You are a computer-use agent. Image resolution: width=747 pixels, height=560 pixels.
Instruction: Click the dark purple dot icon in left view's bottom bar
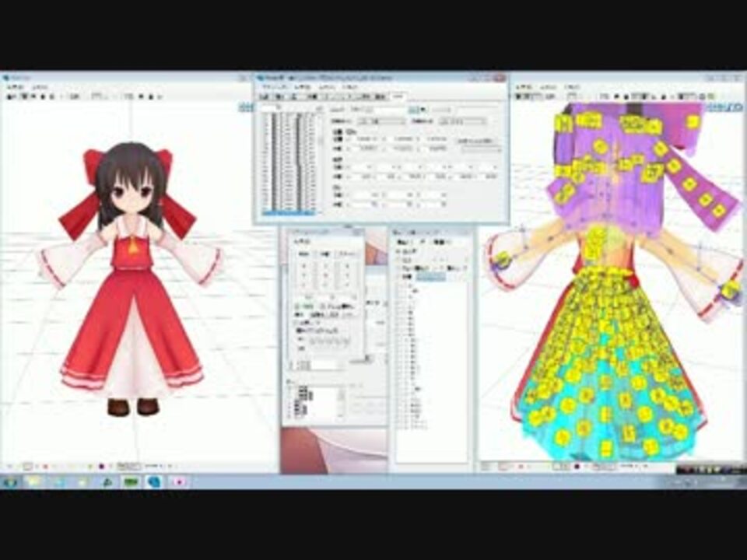click(101, 467)
